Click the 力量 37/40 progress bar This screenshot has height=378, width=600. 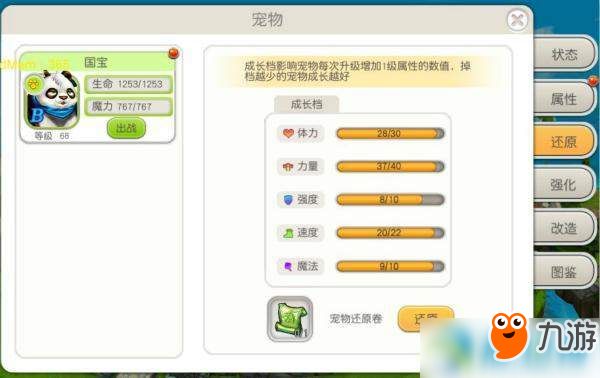[x=390, y=166]
